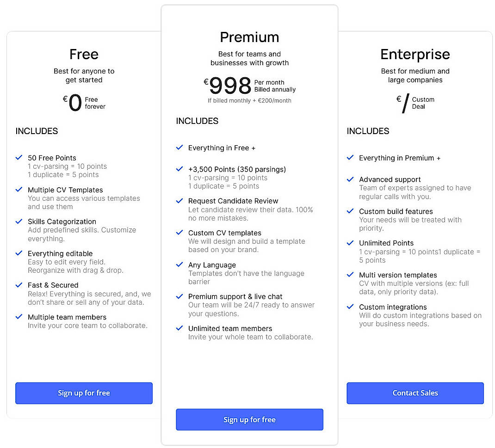This screenshot has height=448, width=495.
Task: Click 'Sign up for free' under Premium
Action: (249, 419)
